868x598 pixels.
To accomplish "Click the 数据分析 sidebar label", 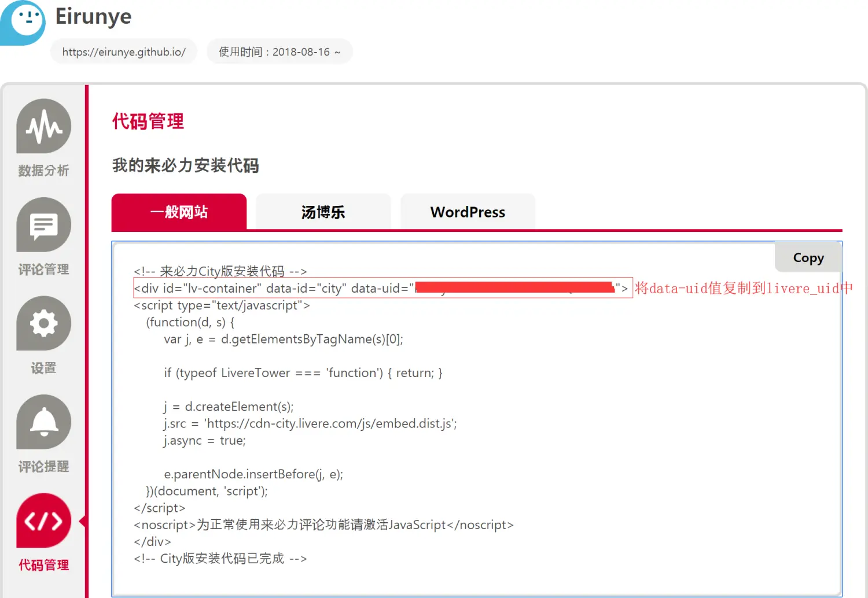I will 43,171.
